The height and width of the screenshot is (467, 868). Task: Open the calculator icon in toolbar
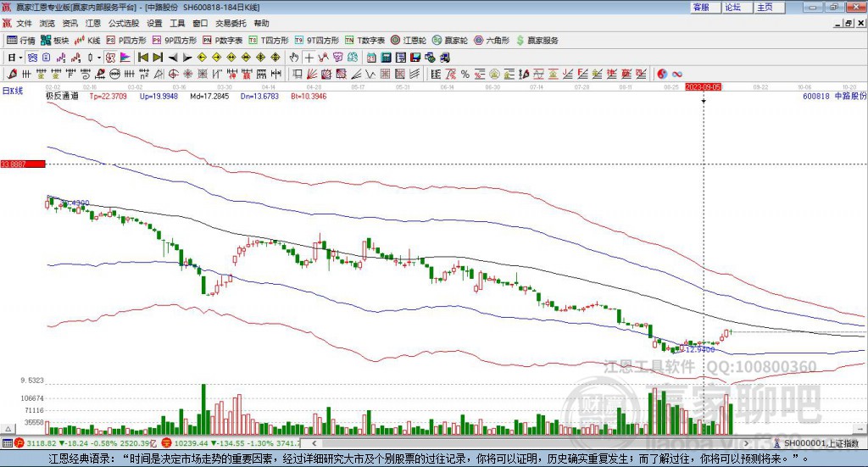coord(386,58)
